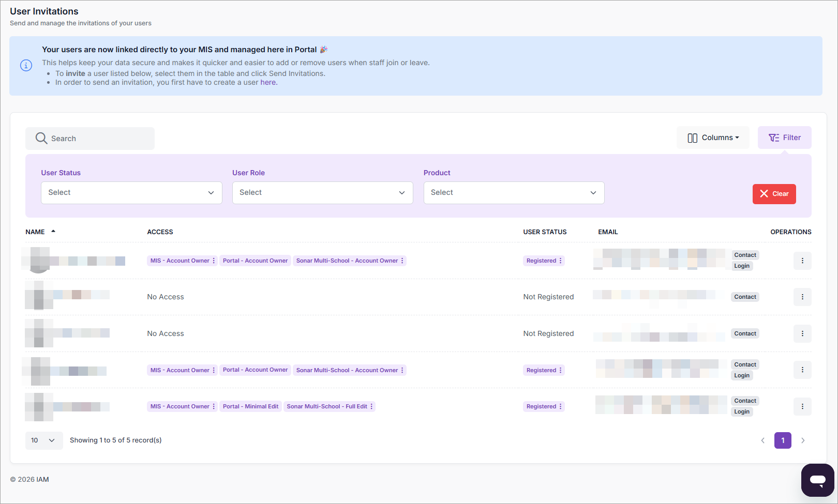Toggle the Filter panel

(x=784, y=138)
